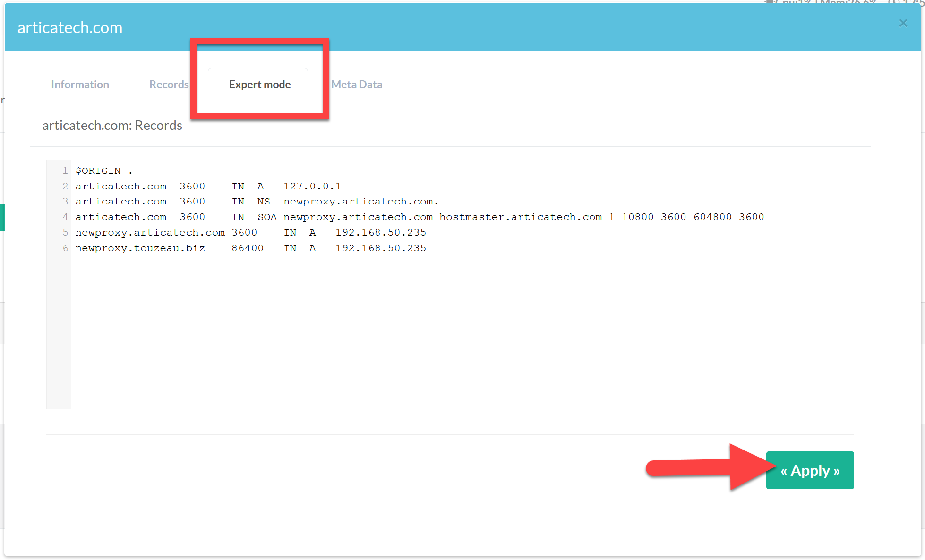Click the 86400 TTL value
This screenshot has width=925, height=560.
[247, 248]
